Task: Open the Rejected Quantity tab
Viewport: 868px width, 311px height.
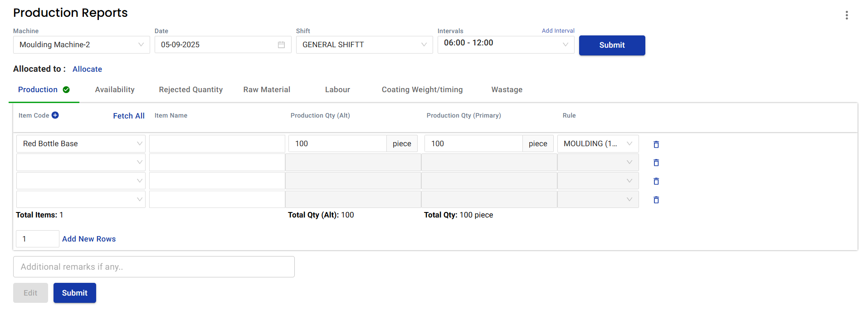Action: (190, 89)
